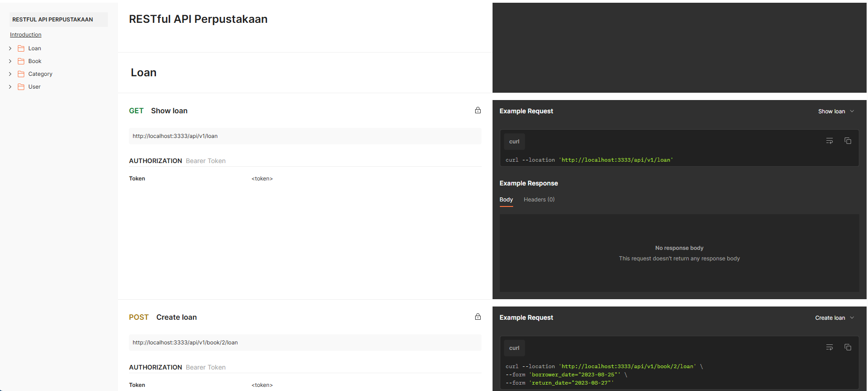Image resolution: width=868 pixels, height=391 pixels.
Task: Expand the Loan folder chevron
Action: pos(10,48)
